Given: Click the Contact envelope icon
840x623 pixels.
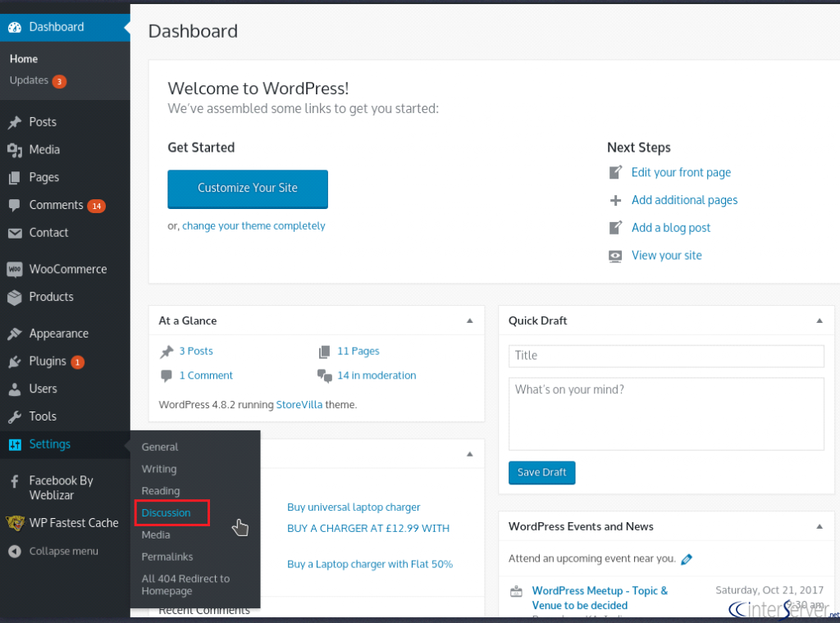Looking at the screenshot, I should point(15,233).
